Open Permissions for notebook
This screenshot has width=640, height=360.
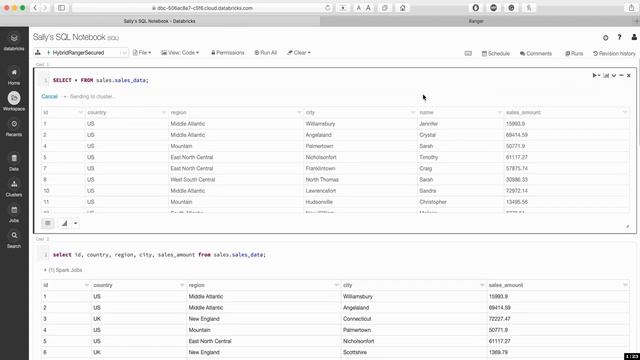pyautogui.click(x=228, y=53)
